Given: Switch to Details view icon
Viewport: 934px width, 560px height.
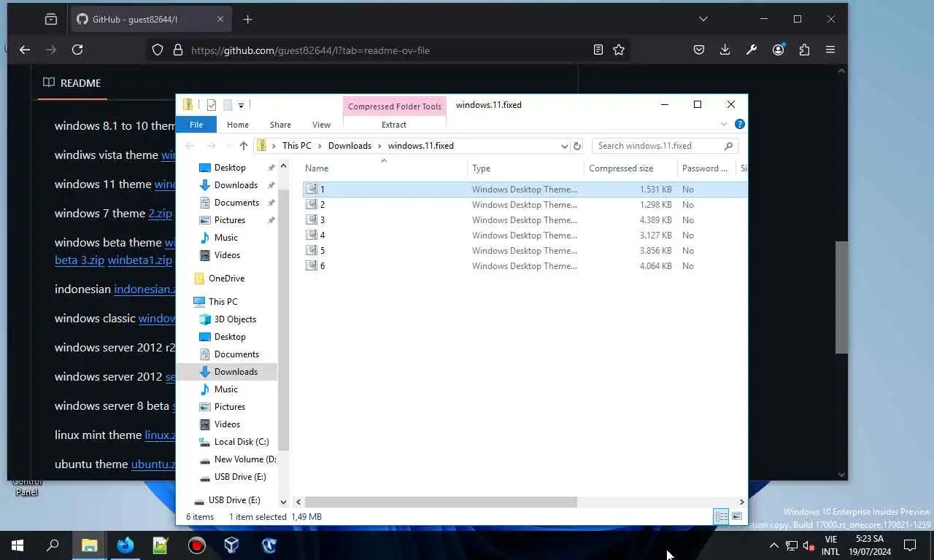Looking at the screenshot, I should click(x=721, y=516).
